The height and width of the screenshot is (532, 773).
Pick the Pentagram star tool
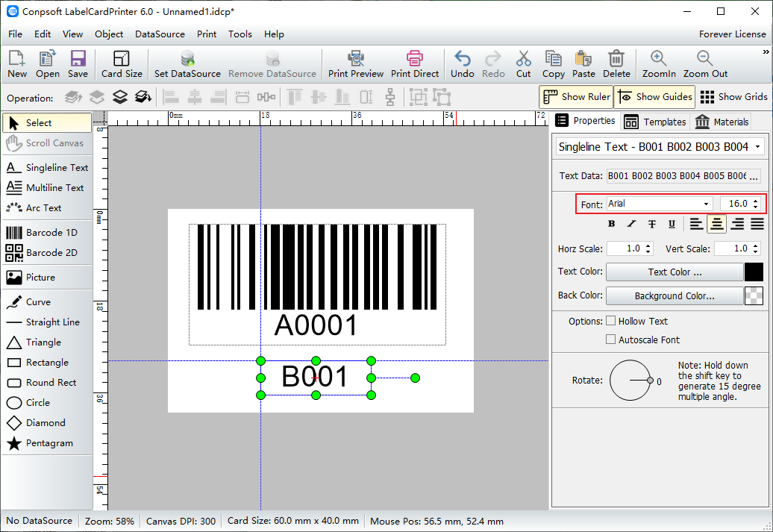coord(47,443)
